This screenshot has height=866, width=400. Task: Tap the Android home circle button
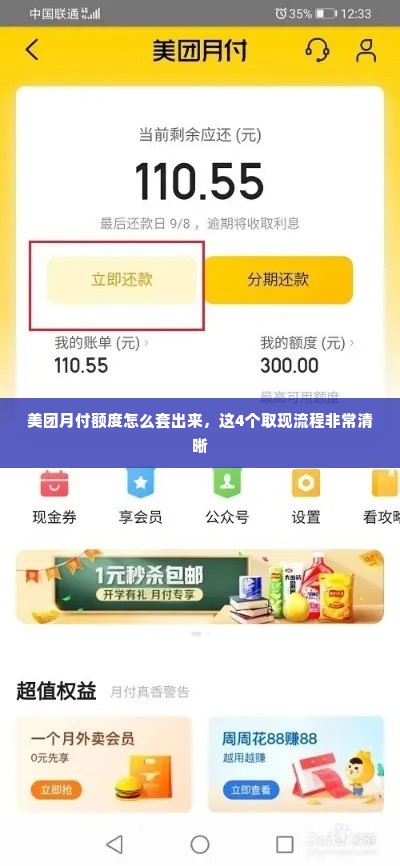click(200, 844)
